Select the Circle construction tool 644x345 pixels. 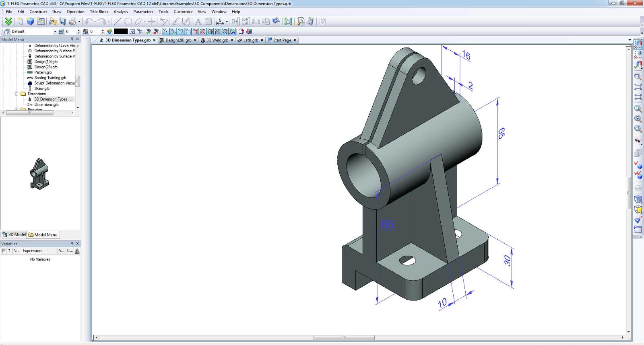click(x=128, y=21)
